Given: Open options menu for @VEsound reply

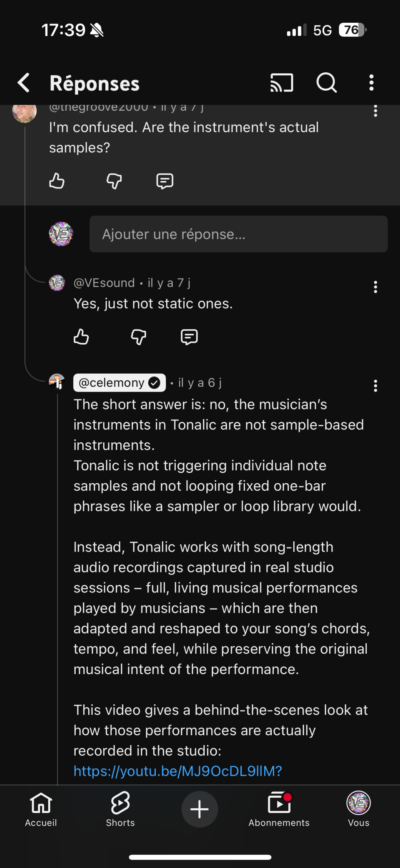Looking at the screenshot, I should [375, 287].
